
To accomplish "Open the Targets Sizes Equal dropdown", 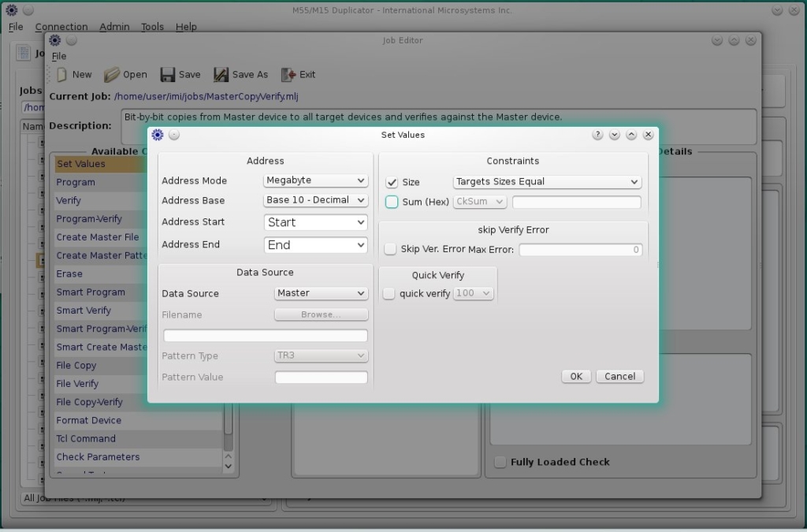I will 547,181.
